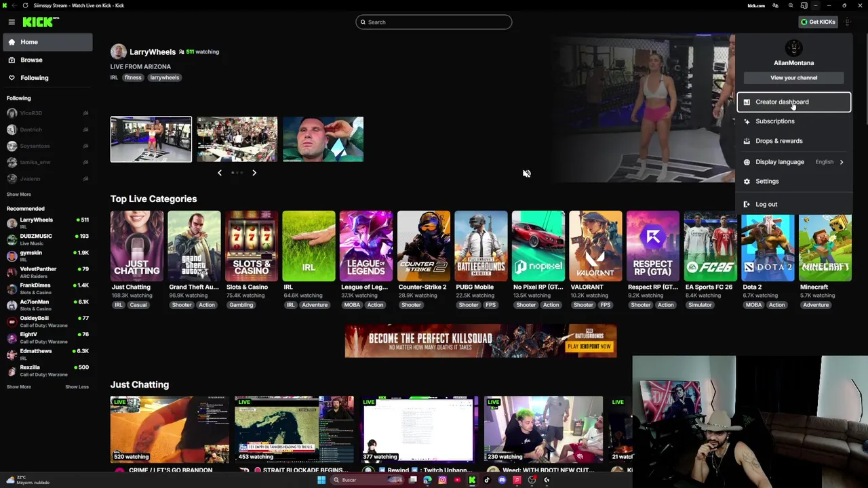Image resolution: width=868 pixels, height=488 pixels.
Task: Go to Home in sidebar
Action: (47, 42)
